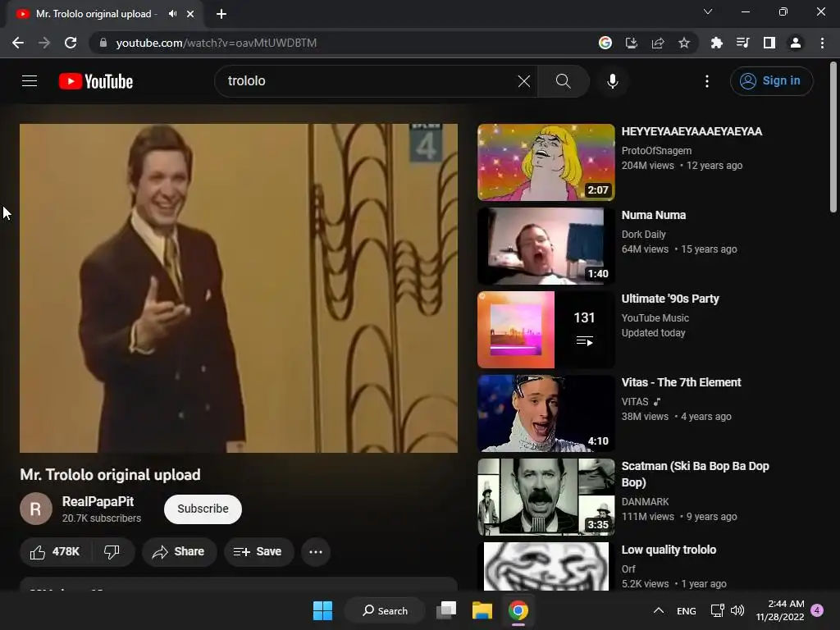Image resolution: width=840 pixels, height=630 pixels.
Task: Run search with magnifier button
Action: (563, 81)
